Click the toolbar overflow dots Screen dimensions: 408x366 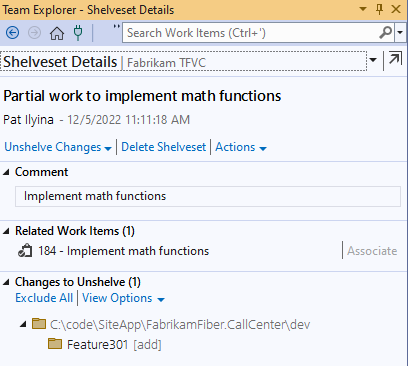coord(116,26)
